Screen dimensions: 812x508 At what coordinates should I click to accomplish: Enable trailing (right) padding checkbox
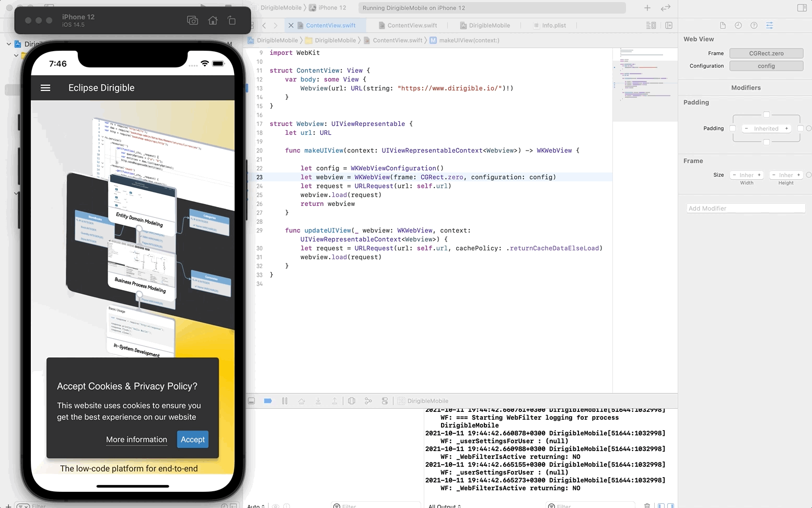[800, 129]
